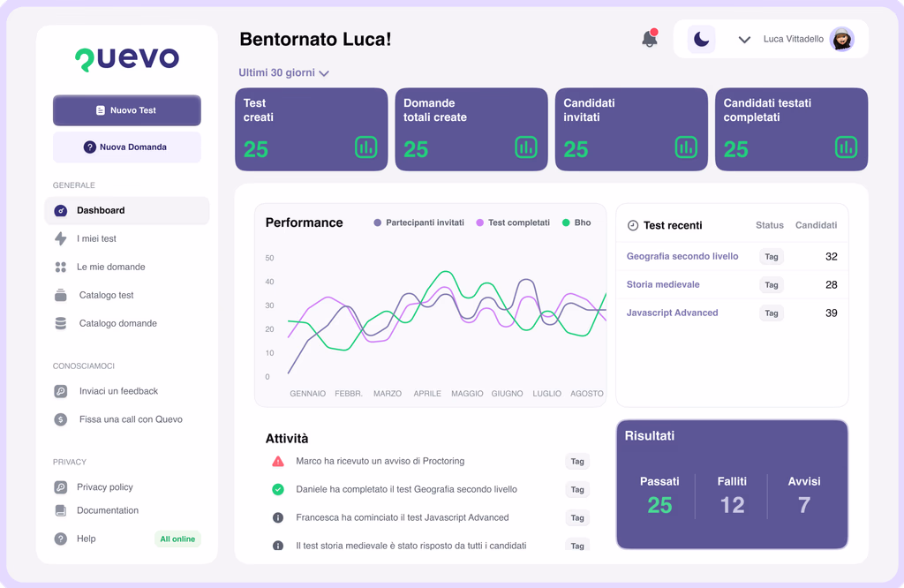
Task: Go to Catalogo domande
Action: click(117, 323)
